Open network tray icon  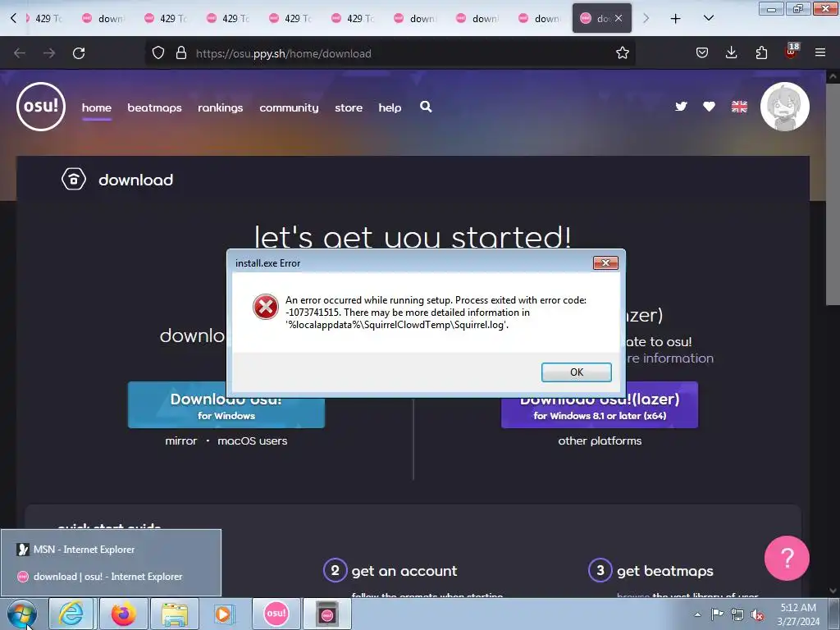click(x=737, y=614)
